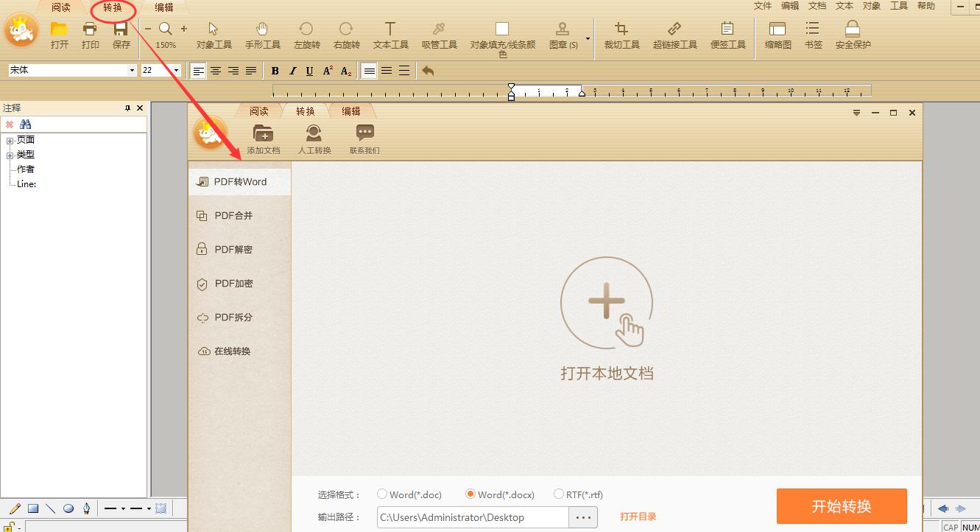
Task: Select the Word(*.doc) output format
Action: (382, 494)
